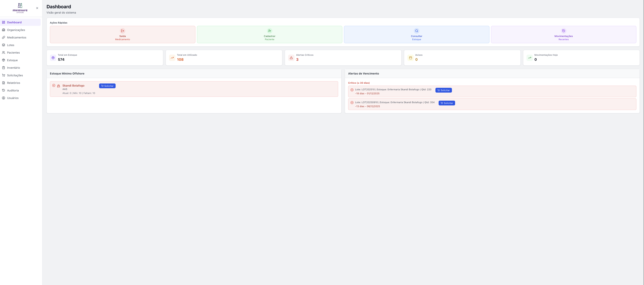Click the Movimentações Hoje trend icon

pyautogui.click(x=530, y=58)
